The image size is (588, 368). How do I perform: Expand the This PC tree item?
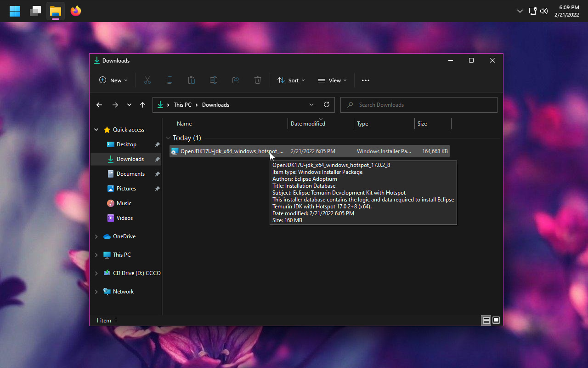pyautogui.click(x=96, y=254)
